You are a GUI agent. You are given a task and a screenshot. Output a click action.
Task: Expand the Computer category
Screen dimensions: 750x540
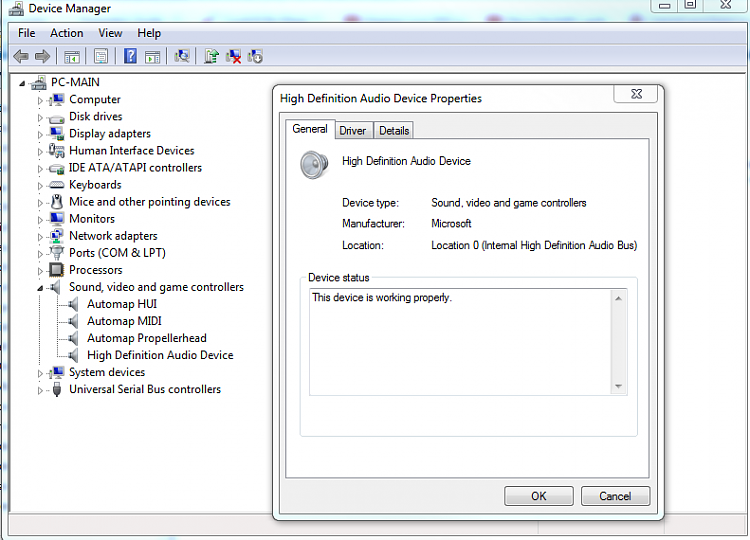40,100
